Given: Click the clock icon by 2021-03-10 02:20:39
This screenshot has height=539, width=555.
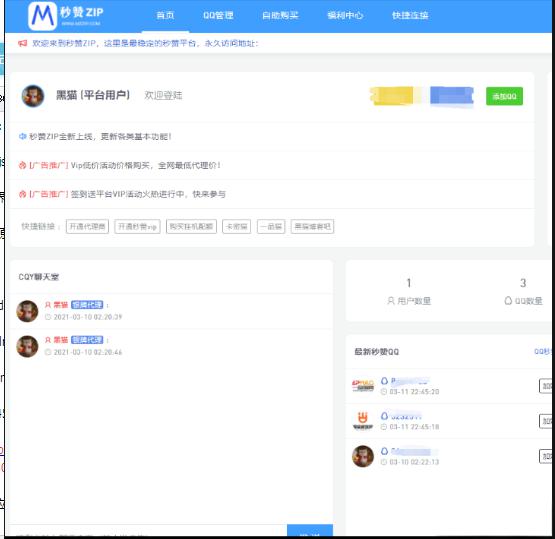Looking at the screenshot, I should (x=48, y=317).
